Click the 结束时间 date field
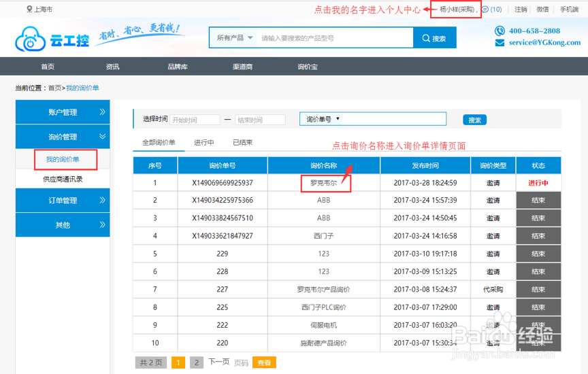This screenshot has width=588, height=374. click(260, 120)
